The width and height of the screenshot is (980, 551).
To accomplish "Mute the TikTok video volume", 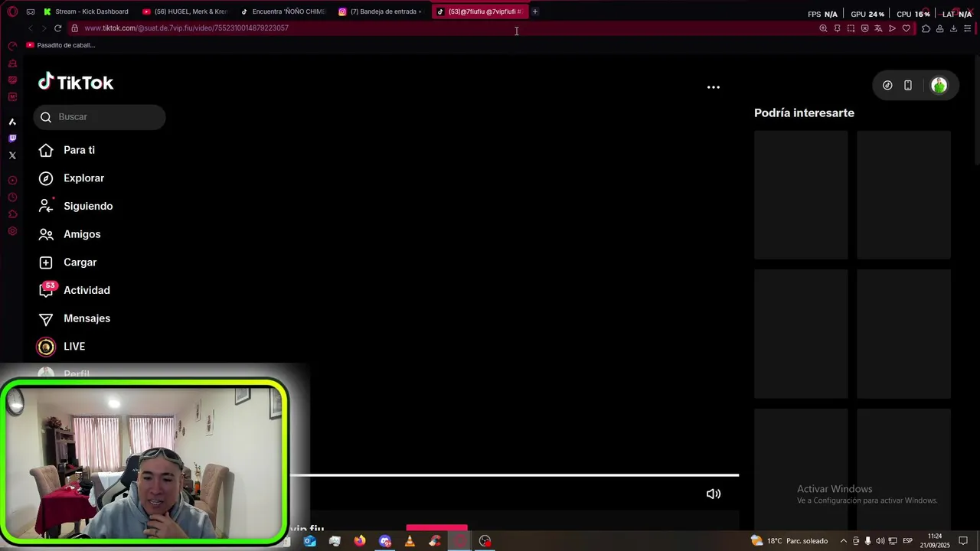I will click(x=714, y=494).
